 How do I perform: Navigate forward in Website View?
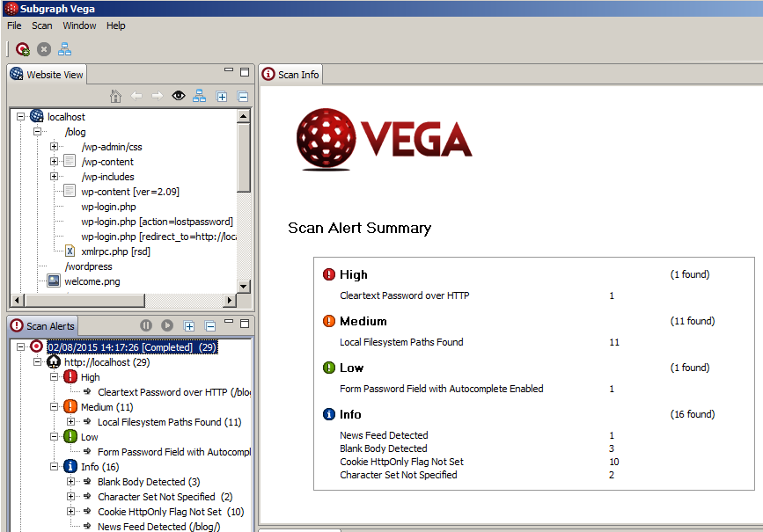point(158,96)
